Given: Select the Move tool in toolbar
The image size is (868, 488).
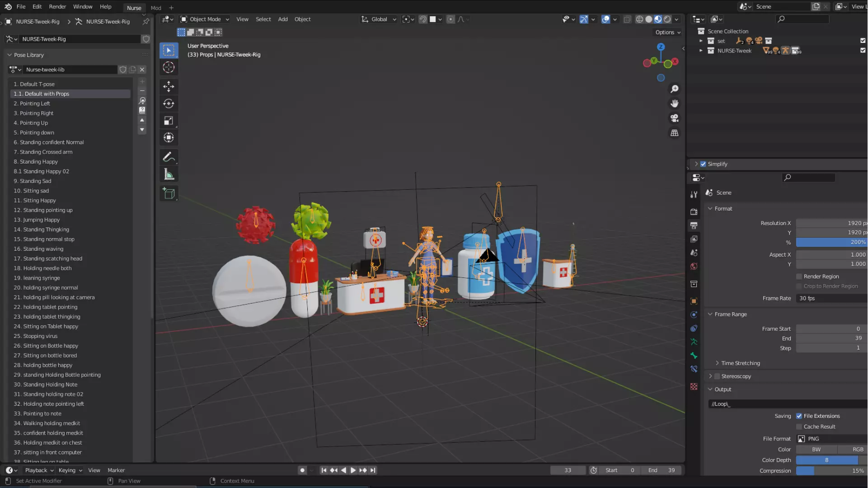Looking at the screenshot, I should [169, 86].
